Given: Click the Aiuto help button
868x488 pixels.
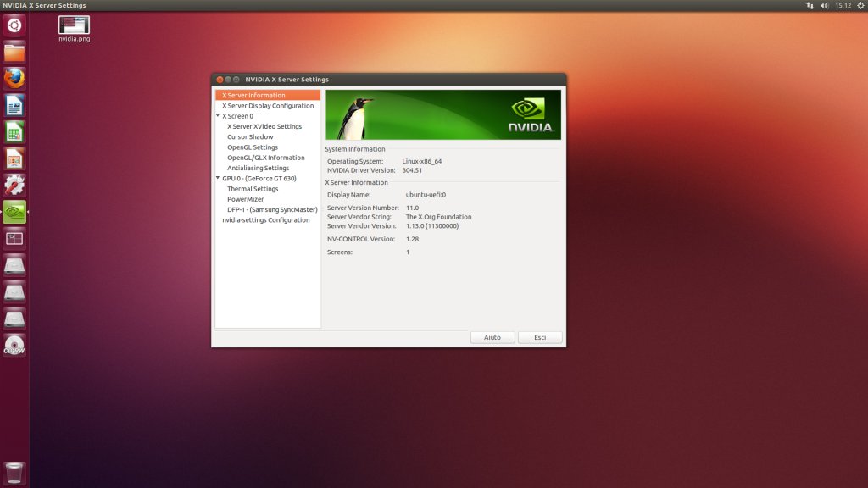Looking at the screenshot, I should point(492,337).
